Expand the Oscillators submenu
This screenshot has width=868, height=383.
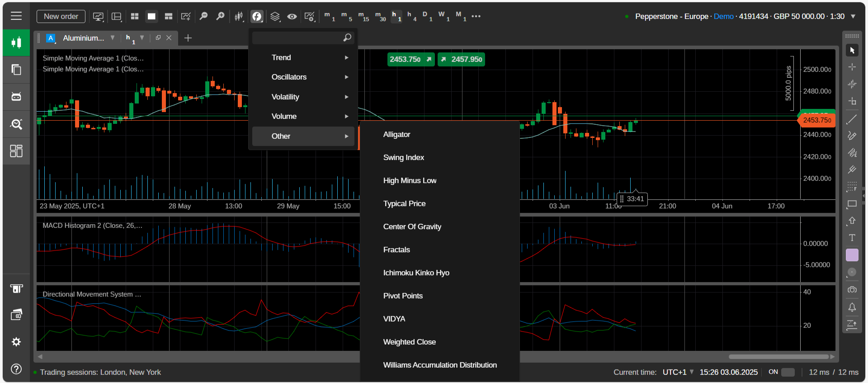(303, 77)
